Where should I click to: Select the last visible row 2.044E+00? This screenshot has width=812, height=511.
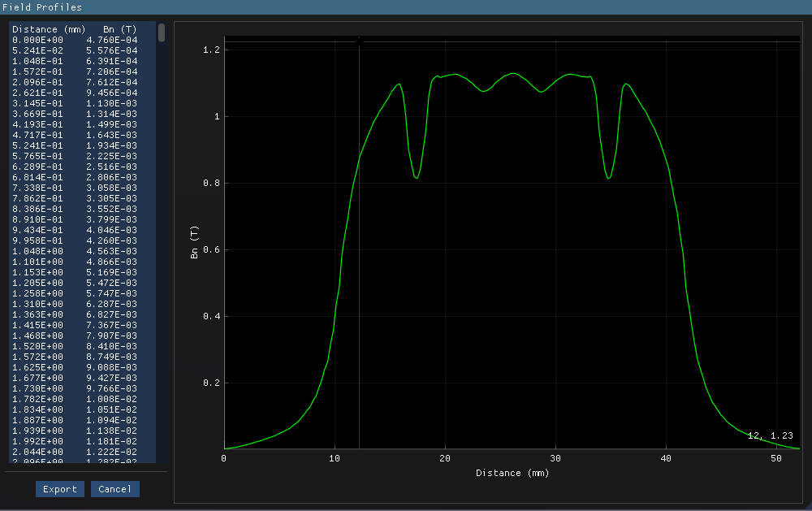[x=81, y=452]
